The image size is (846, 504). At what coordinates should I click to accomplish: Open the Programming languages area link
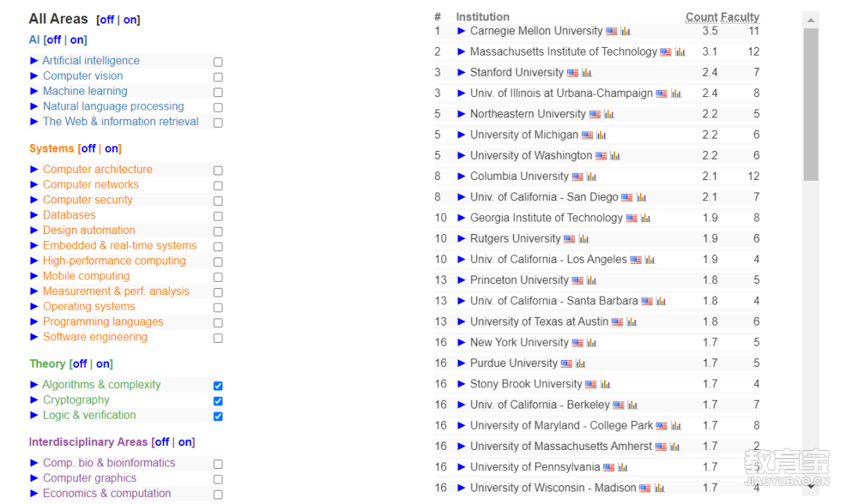[103, 322]
